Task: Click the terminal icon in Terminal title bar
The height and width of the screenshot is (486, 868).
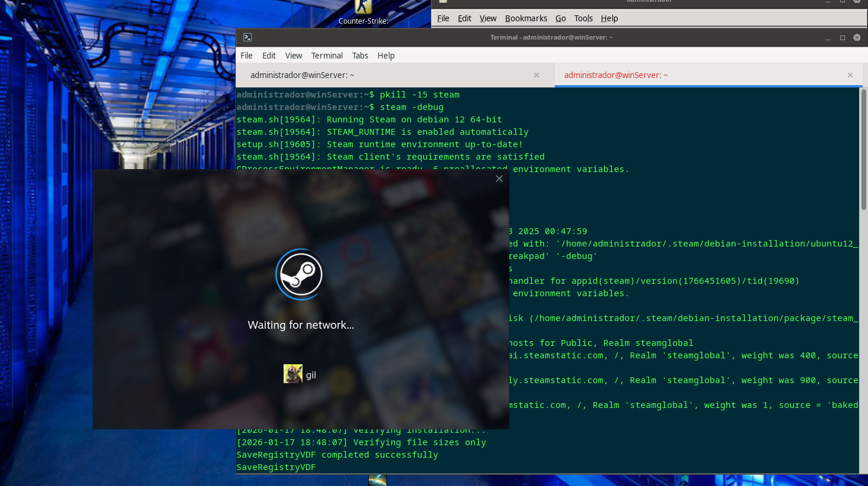Action: tap(248, 37)
